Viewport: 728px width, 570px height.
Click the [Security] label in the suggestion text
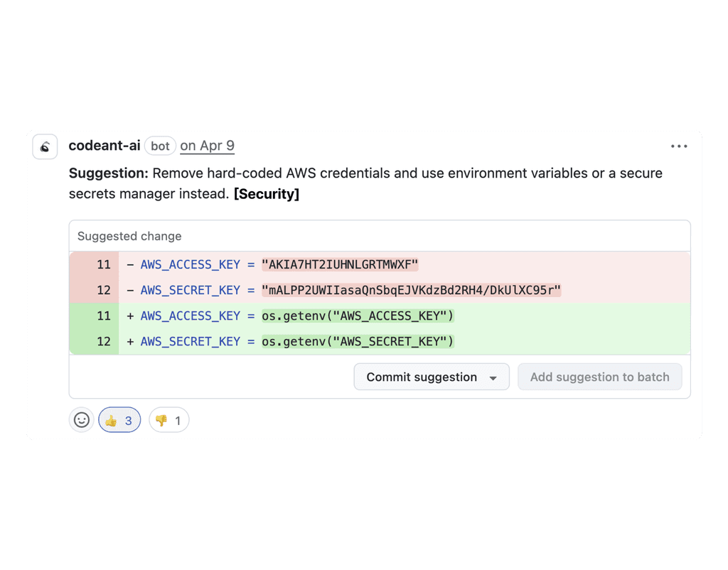coord(267,193)
